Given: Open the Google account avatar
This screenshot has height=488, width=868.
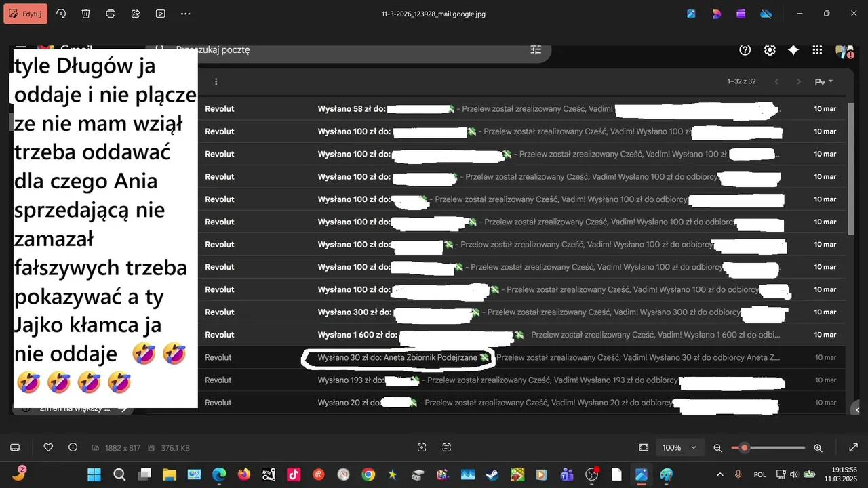Looking at the screenshot, I should click(844, 51).
